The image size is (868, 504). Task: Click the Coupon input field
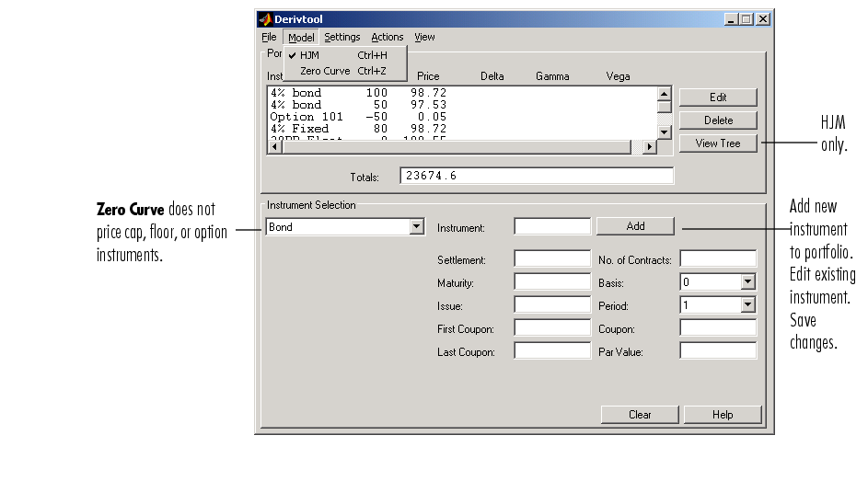(718, 327)
